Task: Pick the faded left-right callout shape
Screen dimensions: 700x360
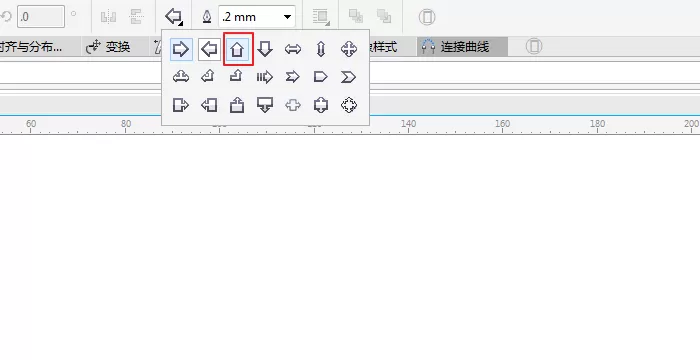Action: [x=293, y=105]
